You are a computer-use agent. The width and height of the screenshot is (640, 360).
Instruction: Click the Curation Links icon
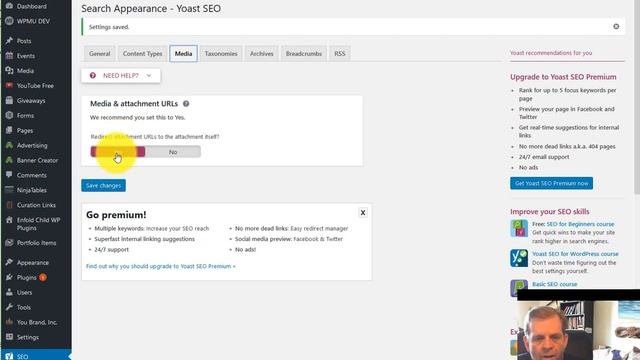(x=9, y=205)
